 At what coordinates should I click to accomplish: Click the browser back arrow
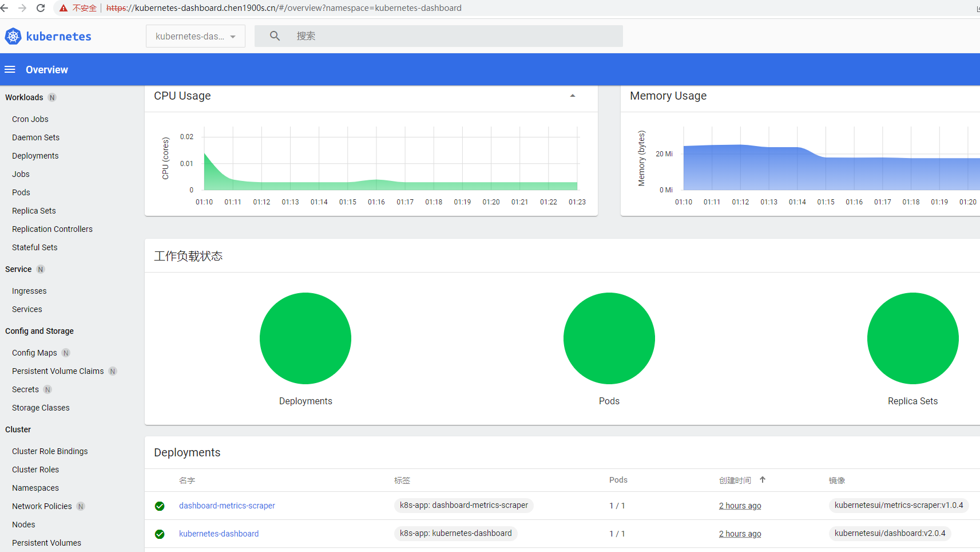point(5,8)
